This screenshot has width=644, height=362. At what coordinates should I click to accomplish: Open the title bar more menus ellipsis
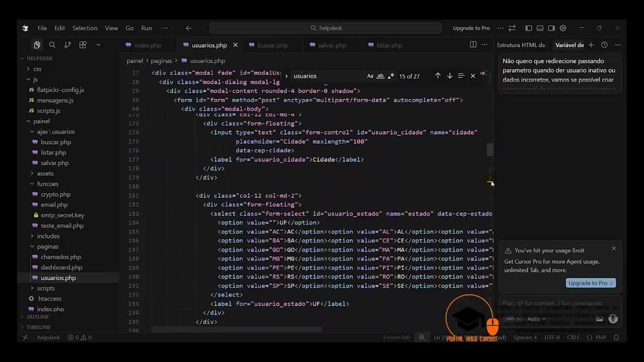tap(165, 28)
